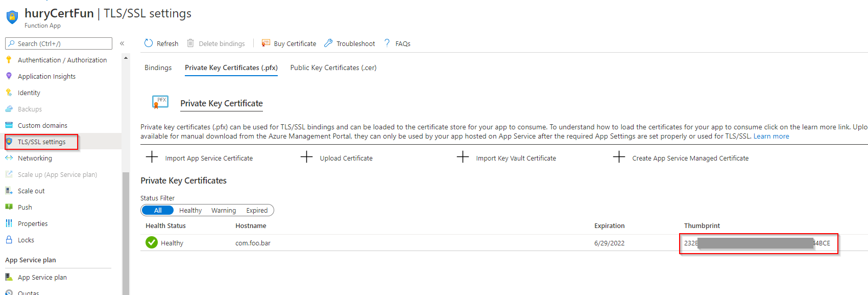Click Upload Certificate text
The width and height of the screenshot is (868, 295).
coord(346,158)
